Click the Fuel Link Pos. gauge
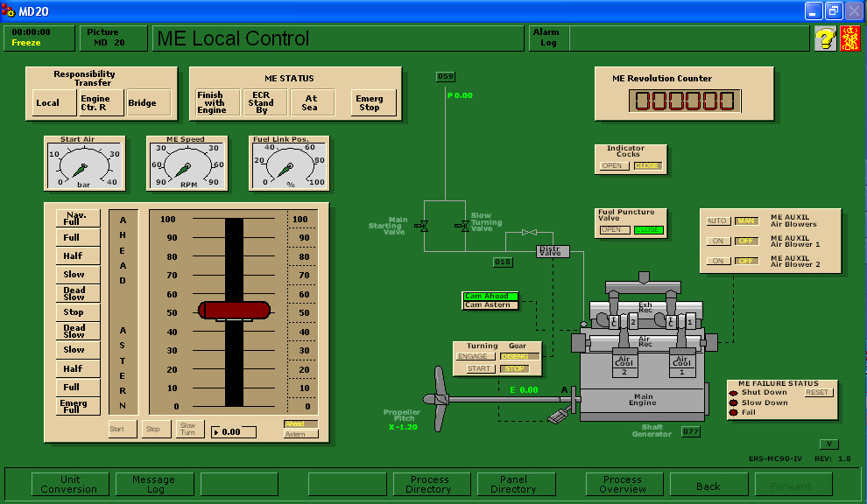The width and height of the screenshot is (867, 504). pos(289,163)
